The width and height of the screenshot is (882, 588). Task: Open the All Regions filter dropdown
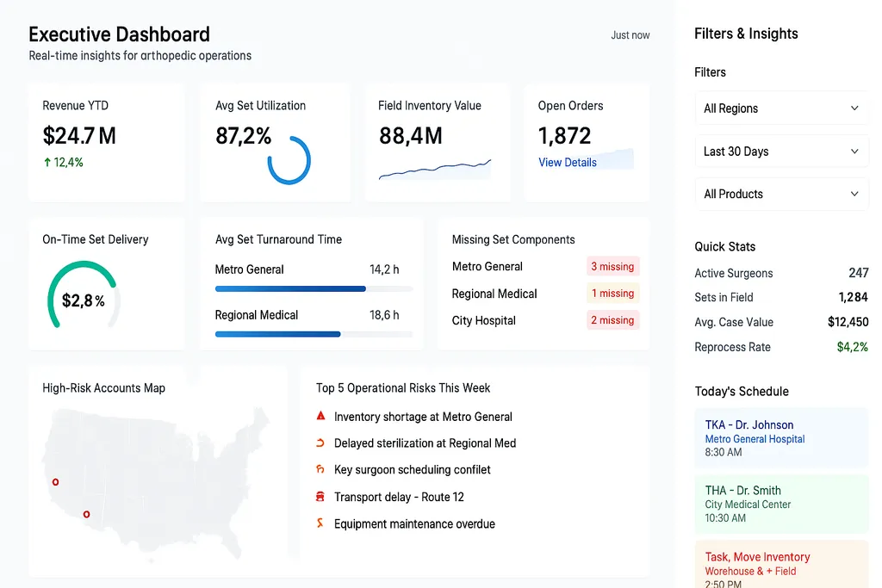(781, 108)
